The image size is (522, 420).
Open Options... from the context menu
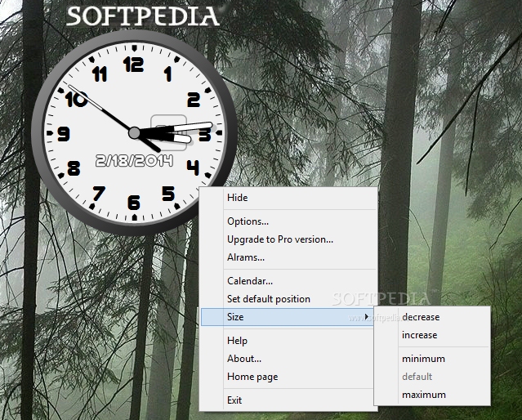click(288, 221)
